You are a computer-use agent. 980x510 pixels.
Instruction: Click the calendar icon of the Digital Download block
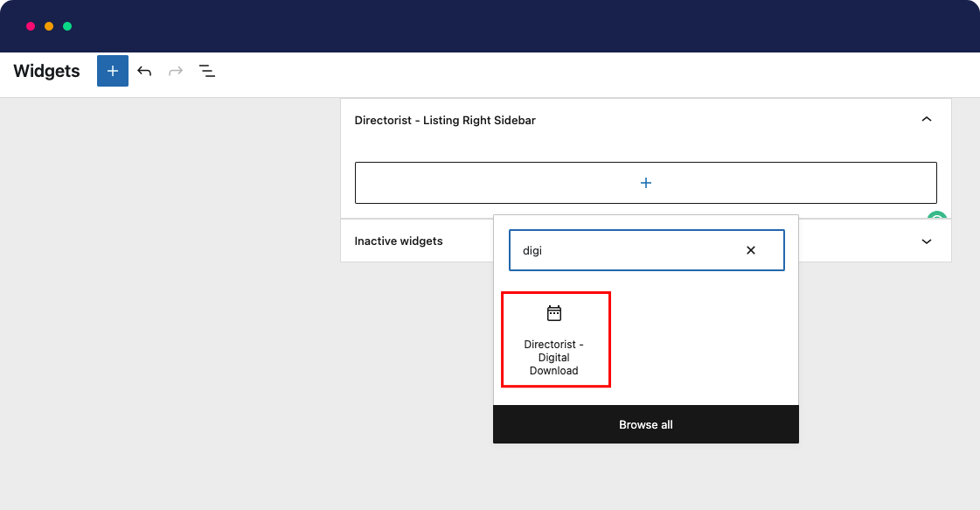[x=554, y=313]
